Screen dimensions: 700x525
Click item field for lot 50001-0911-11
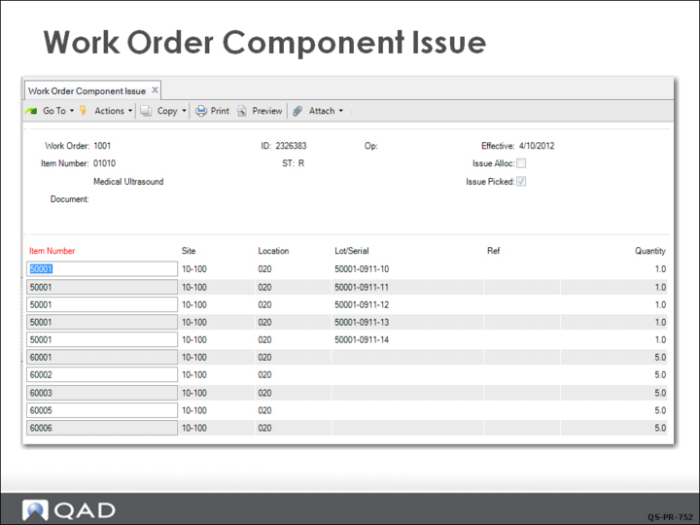point(102,287)
